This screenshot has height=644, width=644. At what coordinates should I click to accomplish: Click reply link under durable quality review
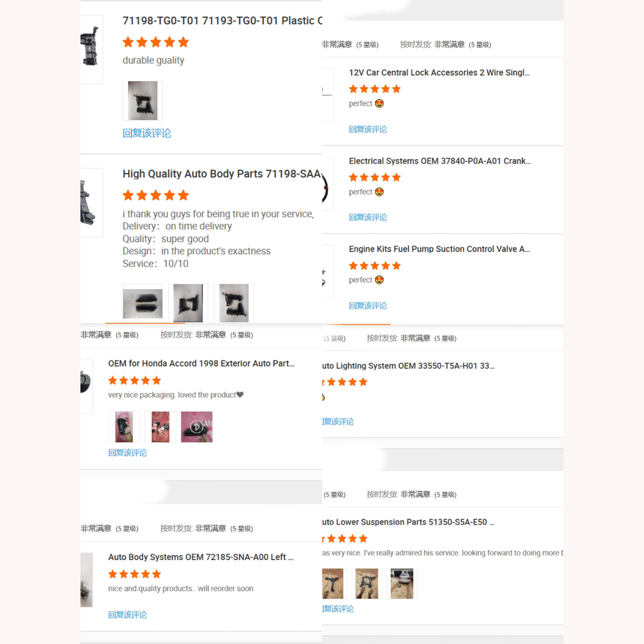coord(147,133)
